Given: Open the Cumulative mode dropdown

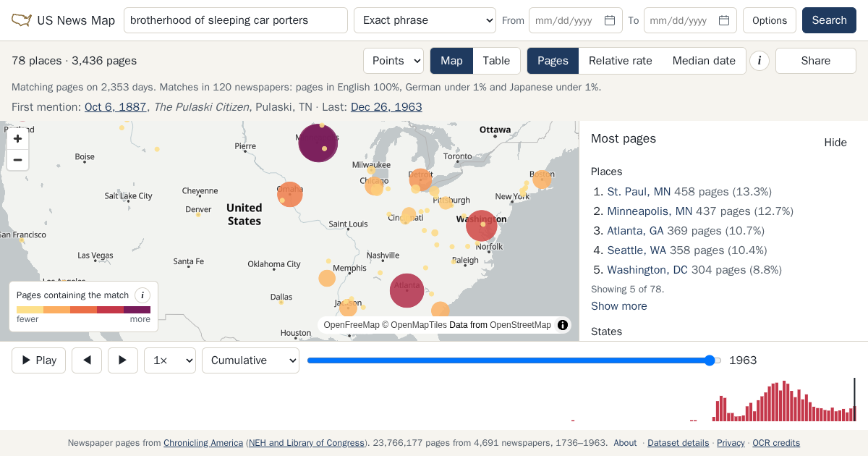Looking at the screenshot, I should 250,360.
